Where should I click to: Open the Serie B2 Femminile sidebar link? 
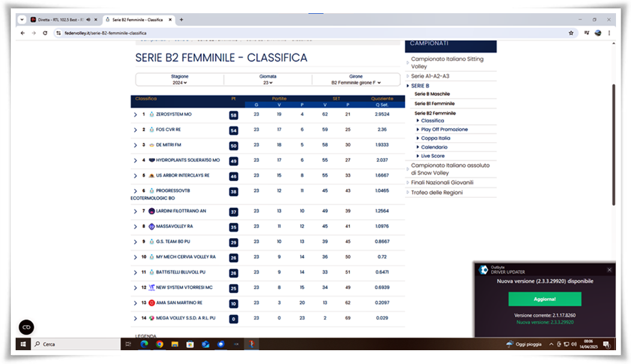(x=435, y=113)
